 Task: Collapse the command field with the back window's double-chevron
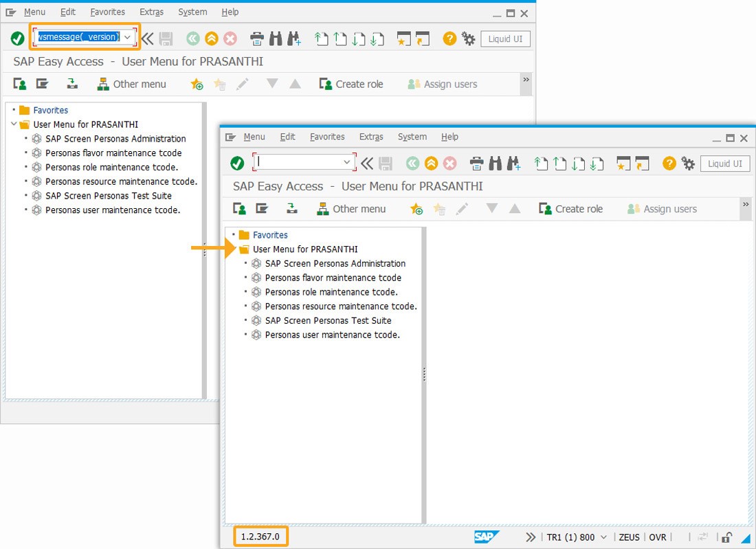[x=148, y=38]
